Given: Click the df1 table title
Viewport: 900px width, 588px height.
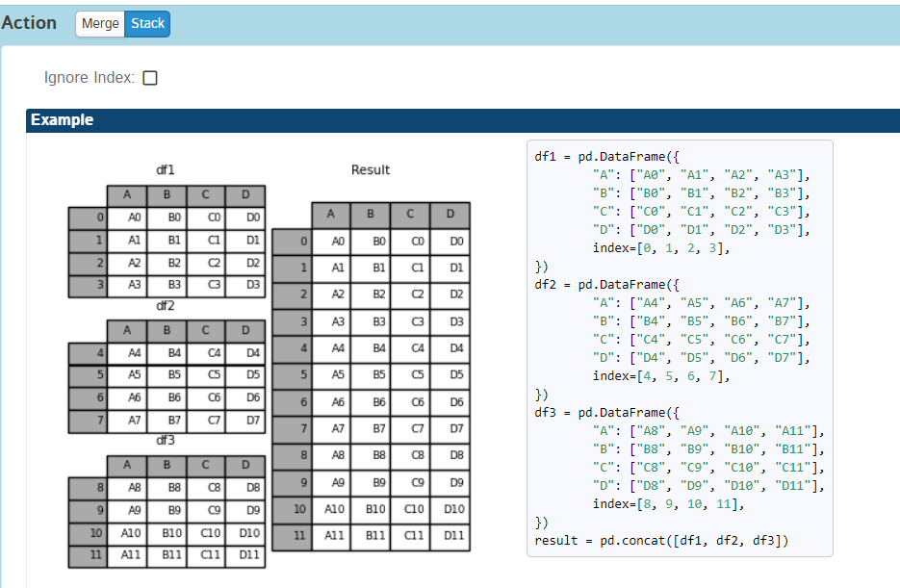Looking at the screenshot, I should [x=166, y=169].
